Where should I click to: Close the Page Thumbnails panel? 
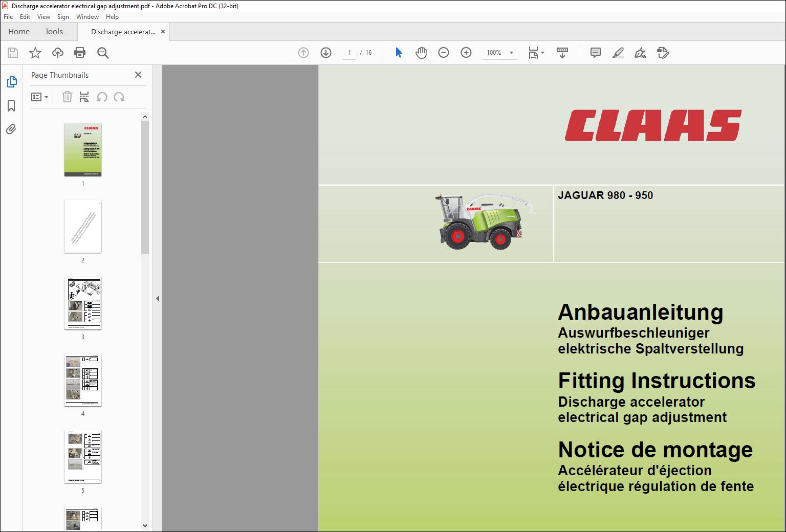(138, 75)
